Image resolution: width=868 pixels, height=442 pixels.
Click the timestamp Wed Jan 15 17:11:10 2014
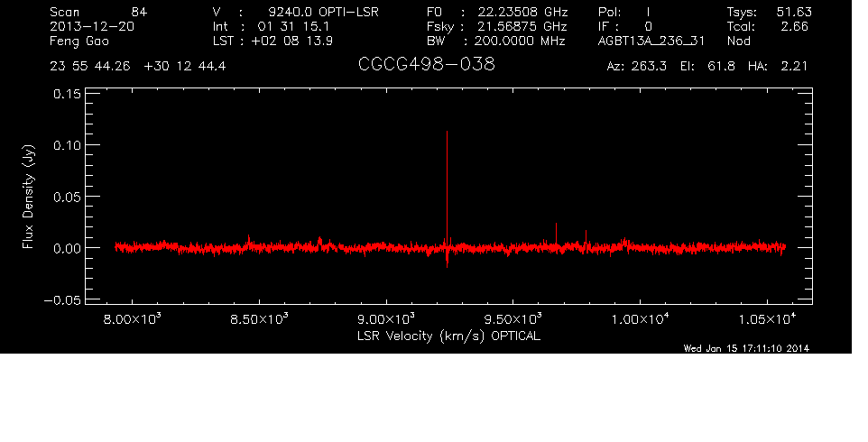(746, 348)
